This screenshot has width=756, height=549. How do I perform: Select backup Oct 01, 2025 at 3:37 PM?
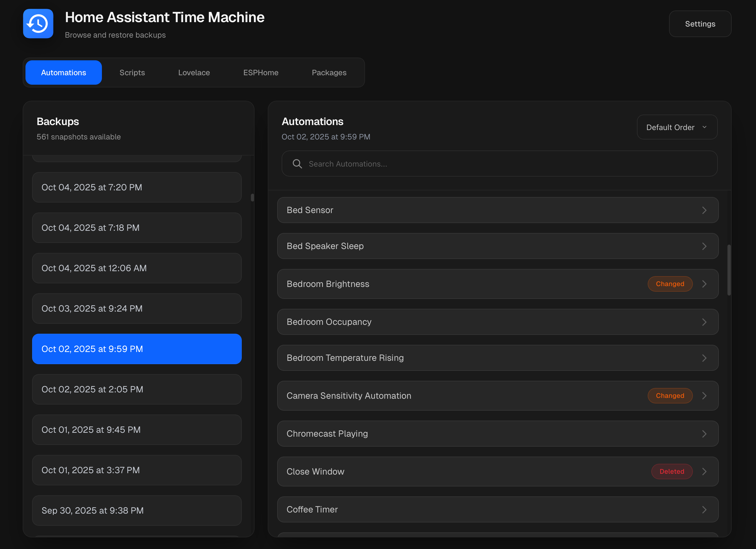click(137, 470)
